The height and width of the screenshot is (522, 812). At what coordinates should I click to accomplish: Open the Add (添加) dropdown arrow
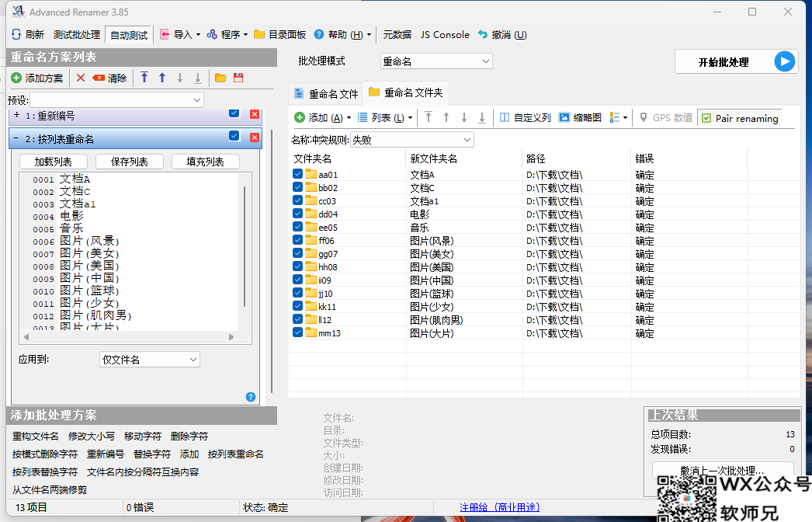349,118
